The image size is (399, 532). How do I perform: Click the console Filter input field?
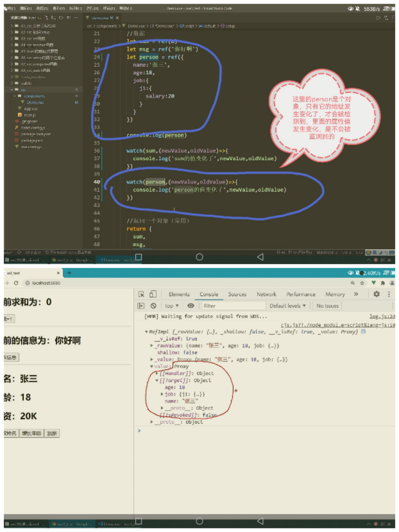[233, 306]
